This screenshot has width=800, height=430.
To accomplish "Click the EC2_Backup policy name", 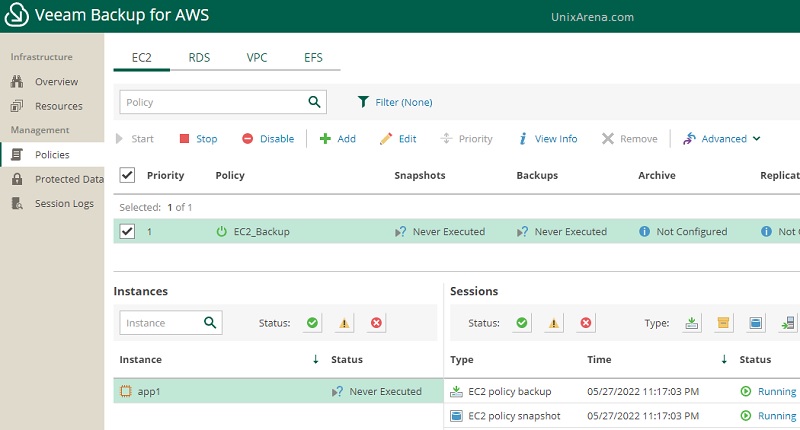I will (x=262, y=232).
